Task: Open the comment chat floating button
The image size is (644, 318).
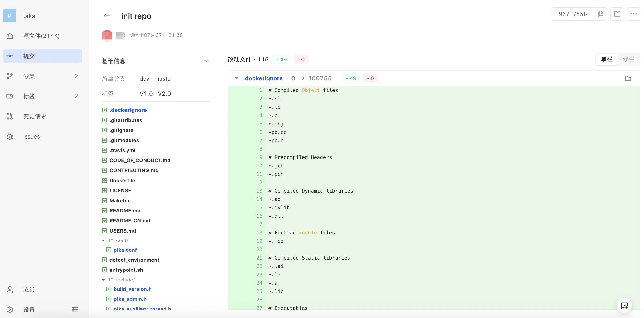Action: point(624,305)
